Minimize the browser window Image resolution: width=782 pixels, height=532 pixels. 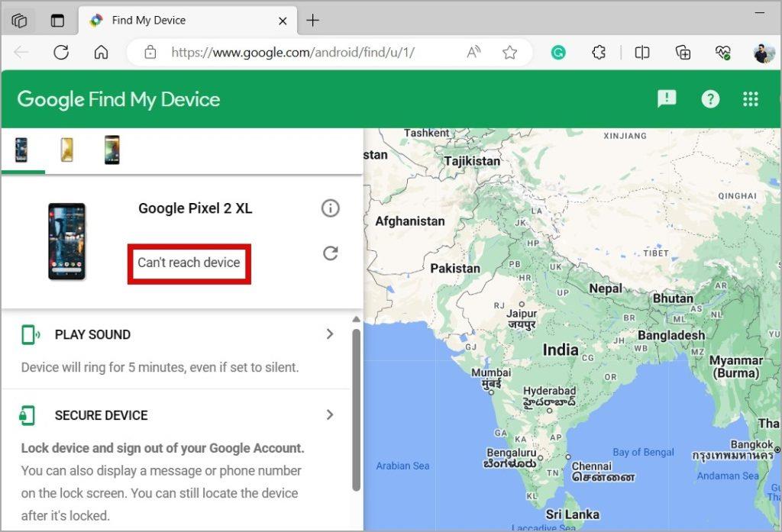pos(760,14)
